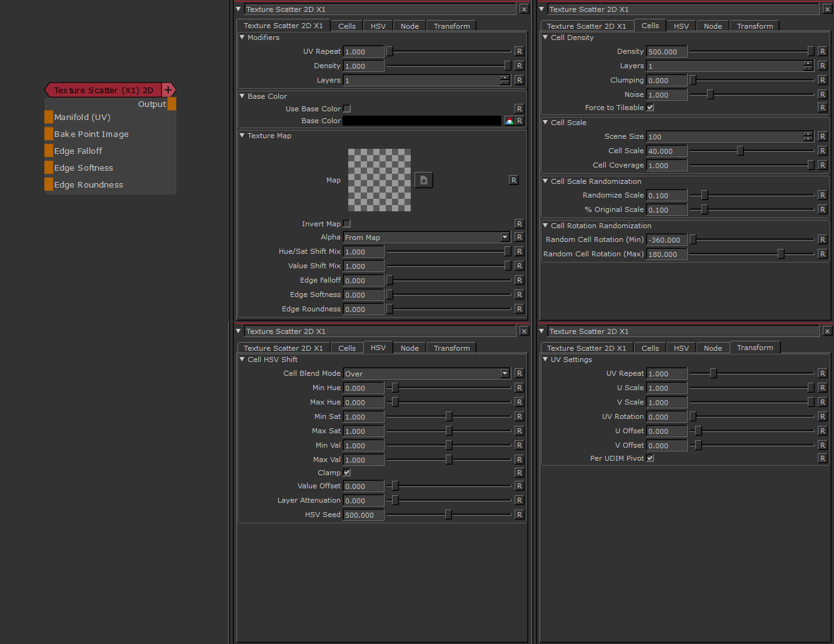This screenshot has width=834, height=644.
Task: Reset the HSV Seed value with R
Action: (519, 515)
